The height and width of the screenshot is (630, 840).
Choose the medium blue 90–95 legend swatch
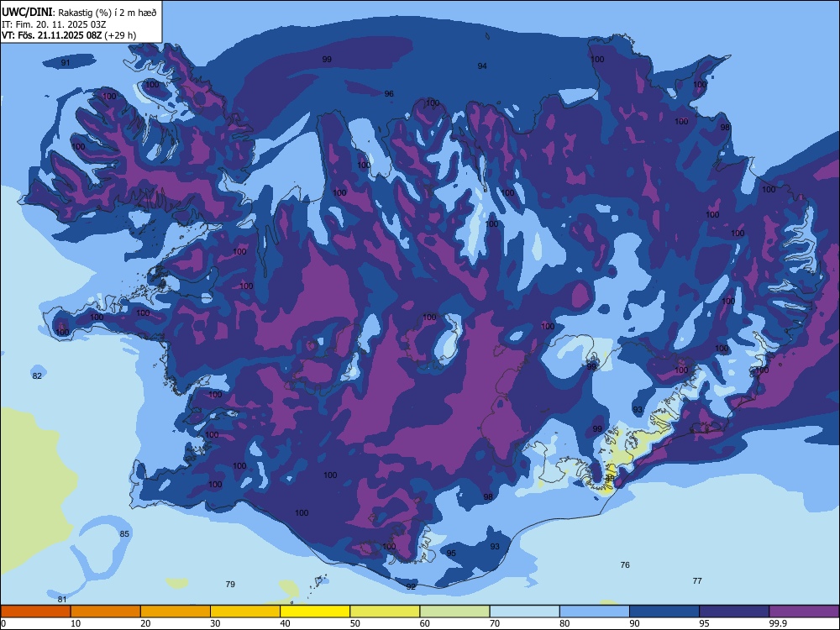click(x=664, y=612)
